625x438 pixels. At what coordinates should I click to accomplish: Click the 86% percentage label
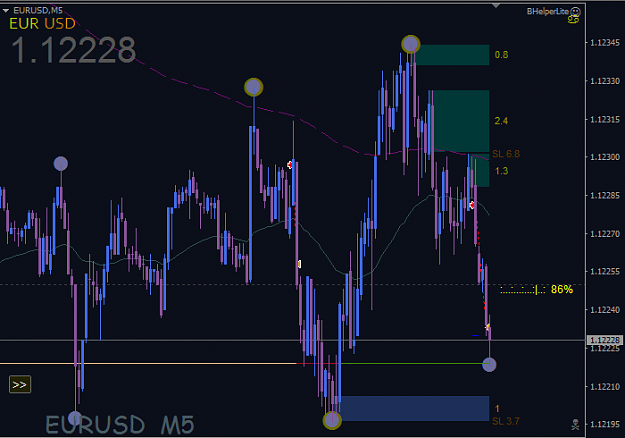pos(562,289)
